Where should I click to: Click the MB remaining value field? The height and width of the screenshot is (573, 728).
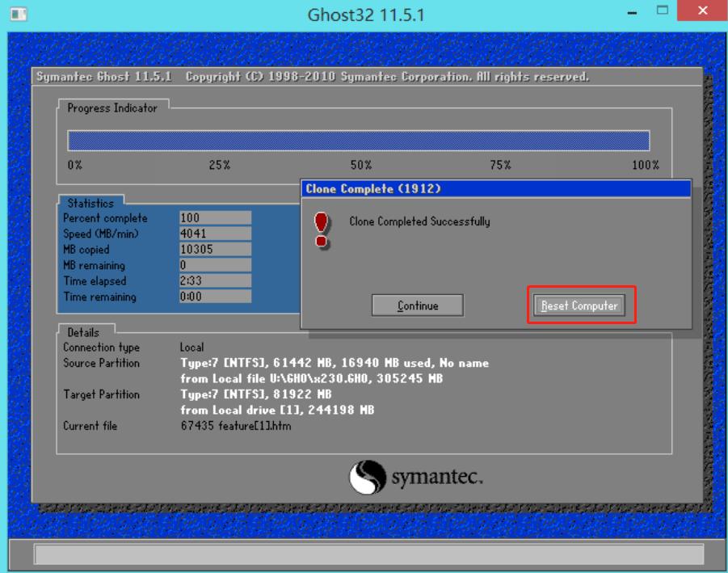[215, 265]
